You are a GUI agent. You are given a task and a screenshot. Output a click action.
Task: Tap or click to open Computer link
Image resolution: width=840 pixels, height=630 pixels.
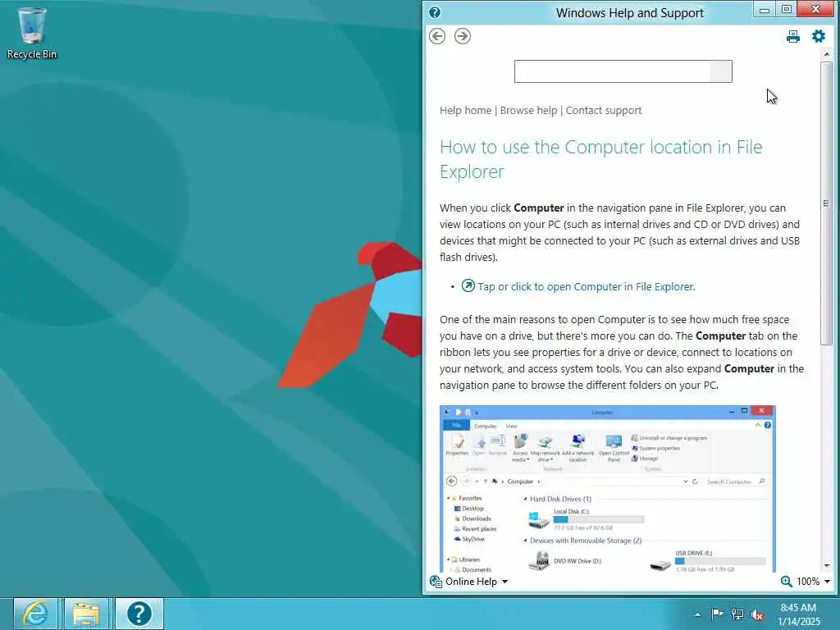pos(586,286)
